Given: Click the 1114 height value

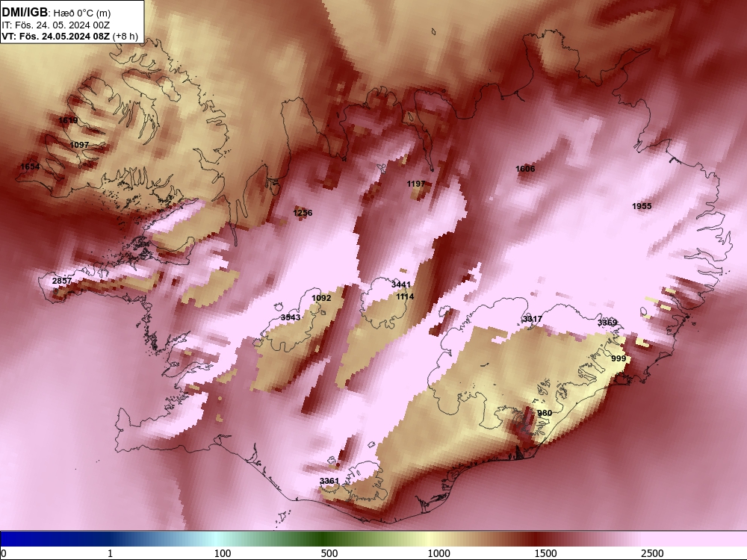Looking at the screenshot, I should (x=405, y=296).
